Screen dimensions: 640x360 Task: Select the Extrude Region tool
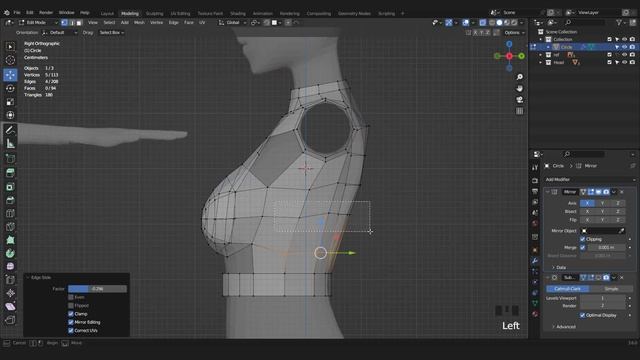[x=10, y=173]
